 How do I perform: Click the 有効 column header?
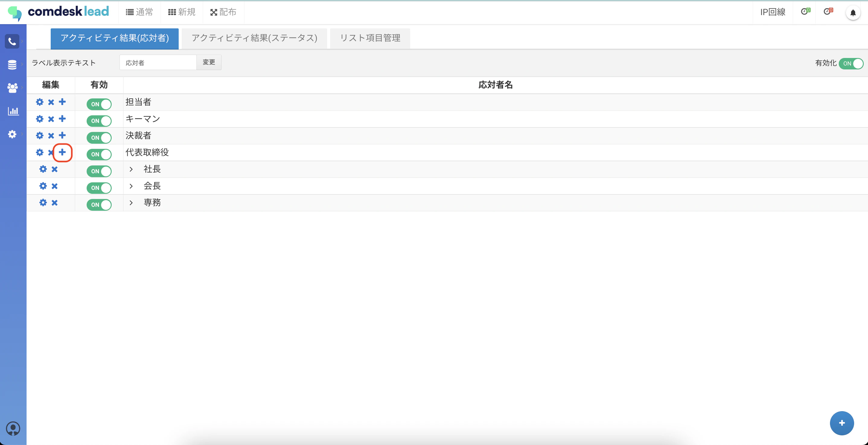tap(99, 85)
